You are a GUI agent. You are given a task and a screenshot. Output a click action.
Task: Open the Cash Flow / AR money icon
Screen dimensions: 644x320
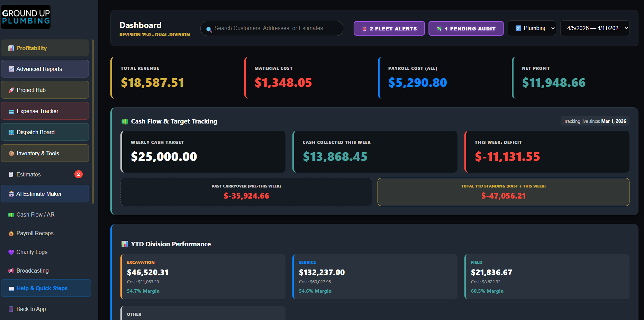pyautogui.click(x=11, y=214)
